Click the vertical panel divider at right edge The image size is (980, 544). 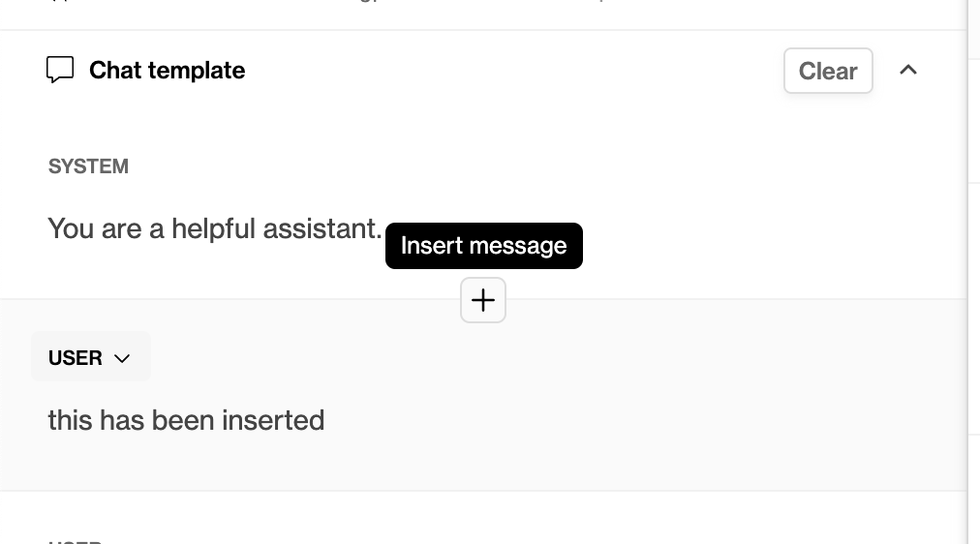pyautogui.click(x=968, y=272)
